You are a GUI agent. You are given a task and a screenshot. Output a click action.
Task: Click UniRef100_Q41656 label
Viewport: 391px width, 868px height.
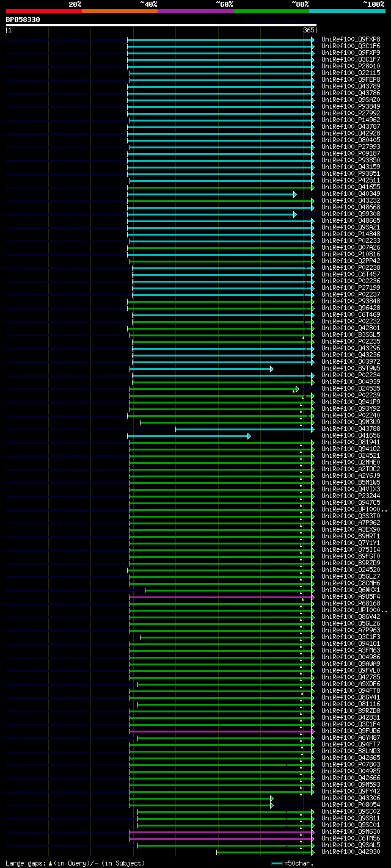point(351,435)
